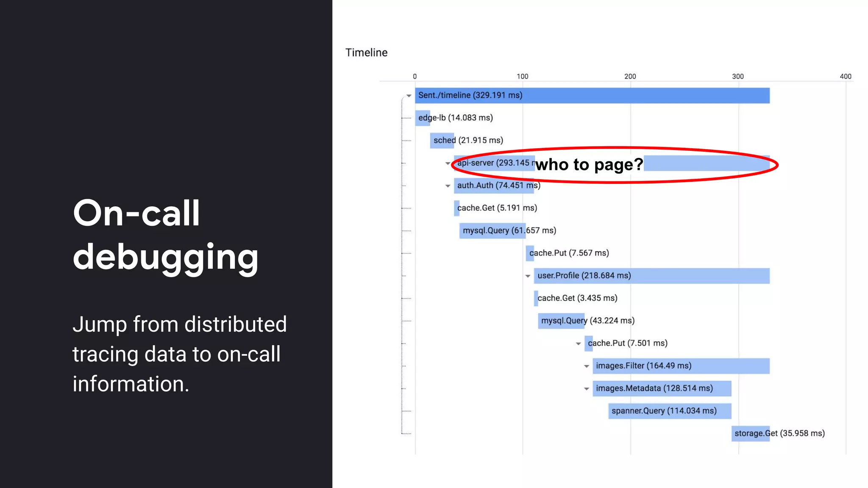868x488 pixels.
Task: Select the spanner.Query (114.034 ms) span
Action: [x=670, y=411]
